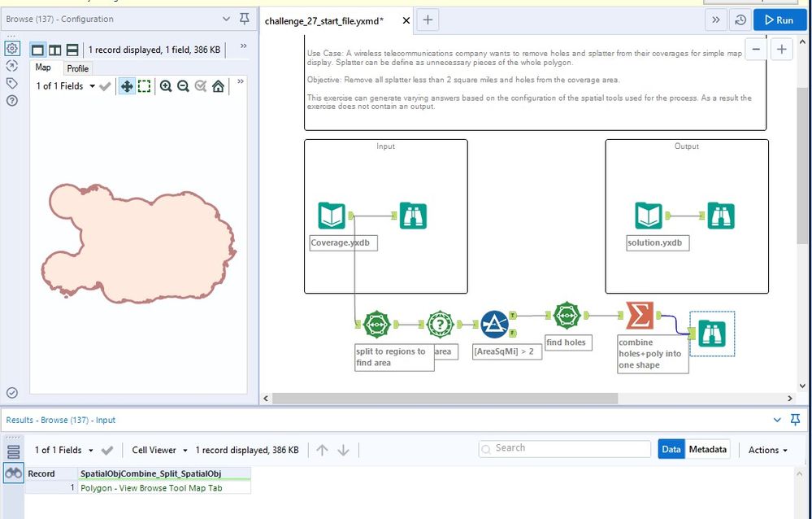
Task: Apply map field selection checkmark
Action: pyautogui.click(x=105, y=86)
